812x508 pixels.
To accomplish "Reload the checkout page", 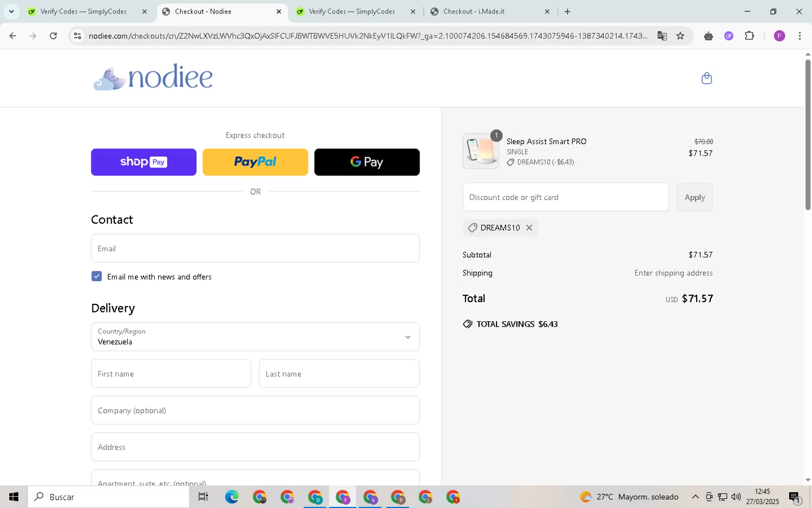I will (53, 36).
